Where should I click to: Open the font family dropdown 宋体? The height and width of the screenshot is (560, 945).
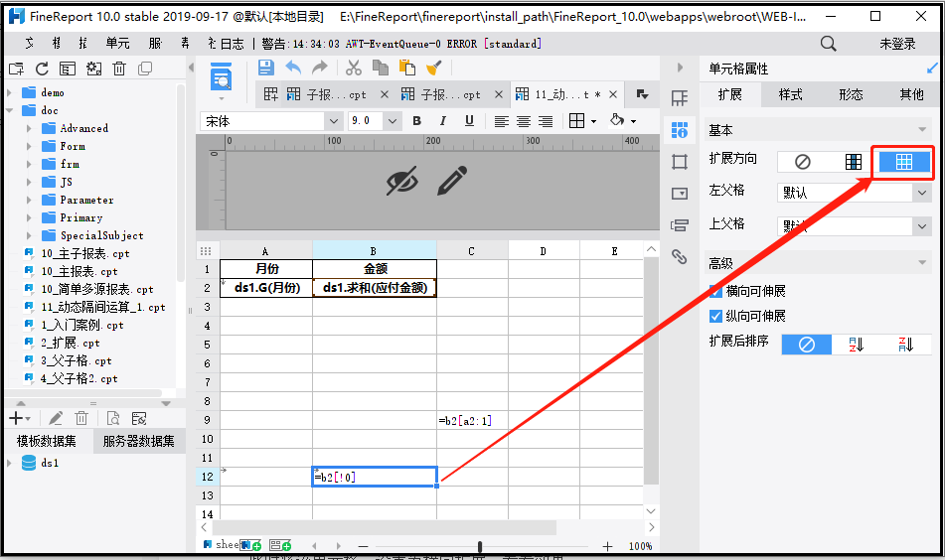(333, 121)
